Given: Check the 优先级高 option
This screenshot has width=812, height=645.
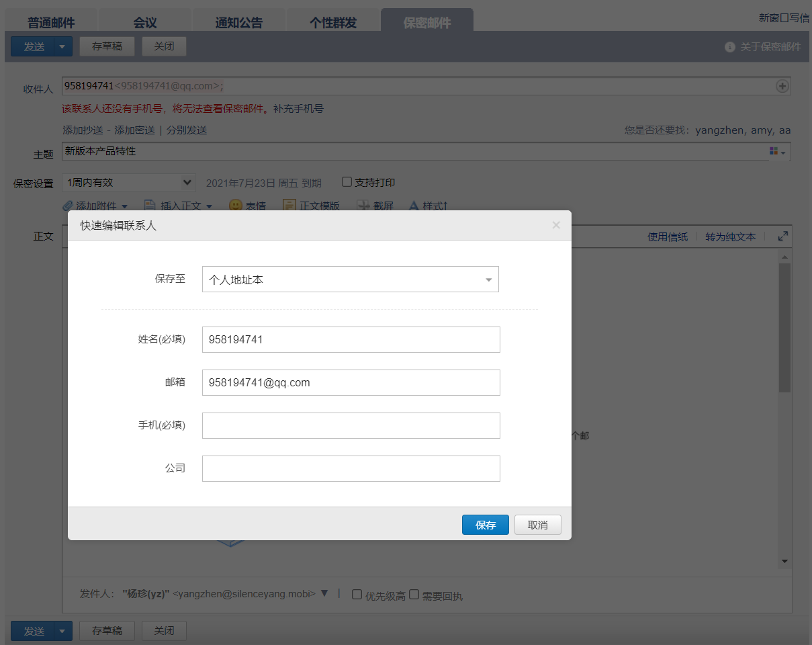Looking at the screenshot, I should point(357,595).
